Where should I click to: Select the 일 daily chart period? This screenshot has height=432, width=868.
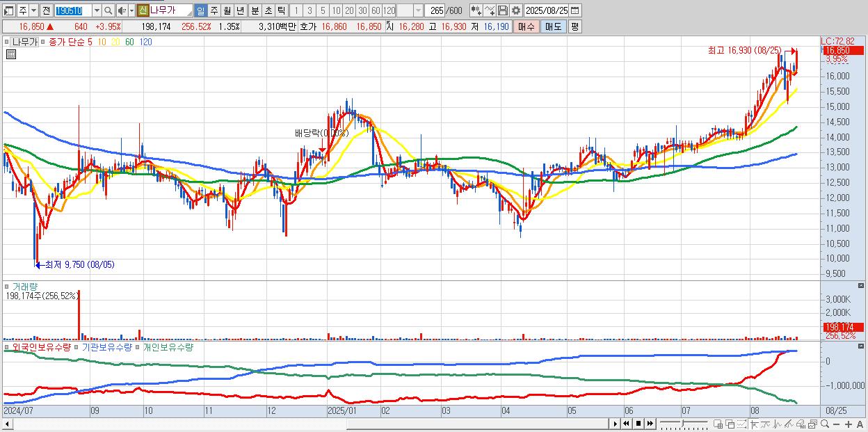coord(200,10)
